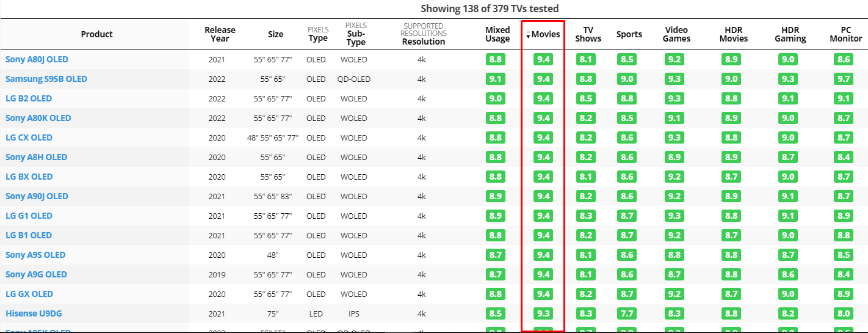Image resolution: width=868 pixels, height=333 pixels.
Task: Click LG B2 OLED Mixed Usage score 9.0
Action: point(496,98)
